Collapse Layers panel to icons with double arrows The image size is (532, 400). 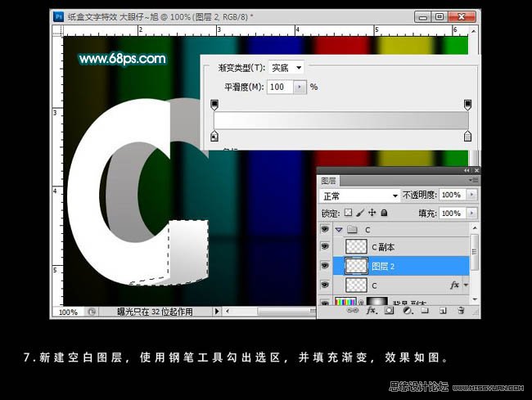(x=467, y=170)
